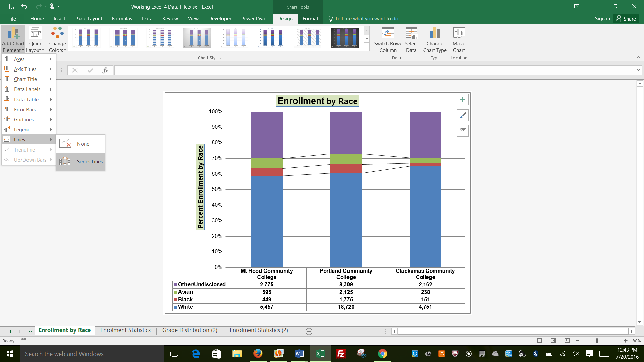The width and height of the screenshot is (644, 362).
Task: Click the chart title text box
Action: (318, 100)
